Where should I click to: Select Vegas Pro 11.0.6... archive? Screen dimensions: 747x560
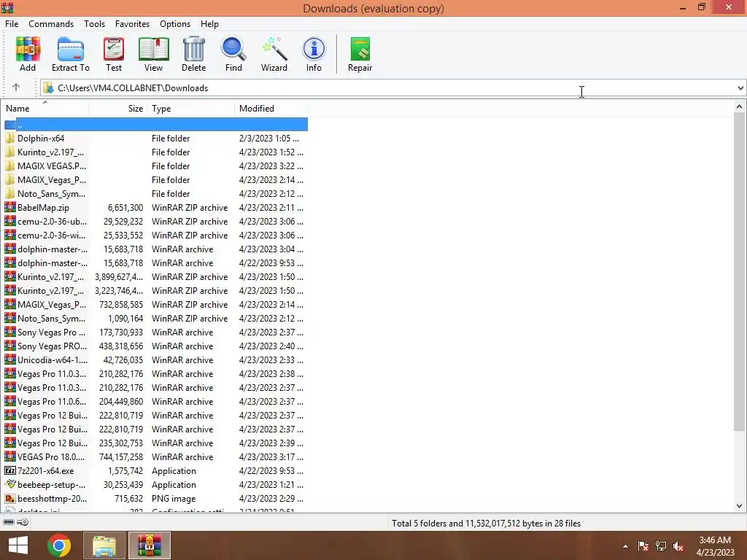coord(156,401)
